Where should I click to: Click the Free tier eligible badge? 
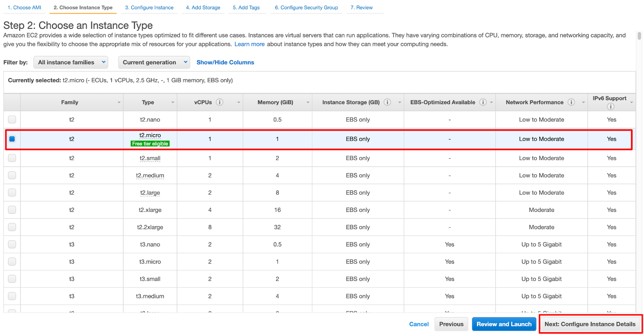click(150, 143)
